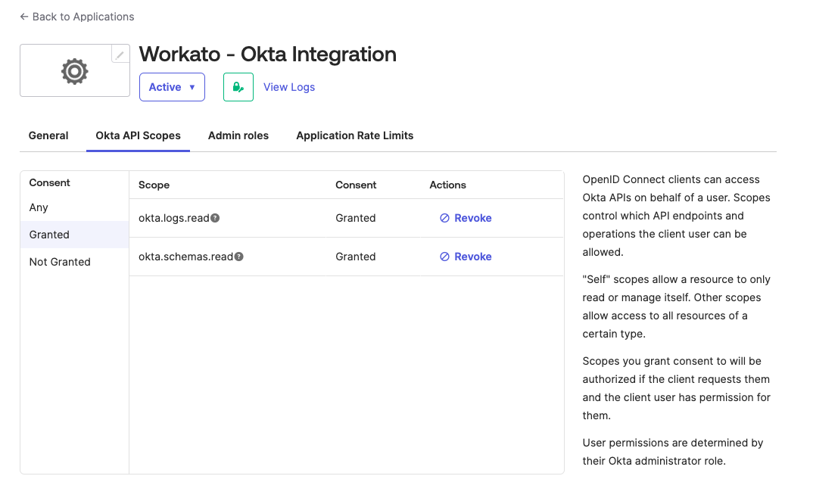Open the Application Rate Limits tab

pos(354,135)
